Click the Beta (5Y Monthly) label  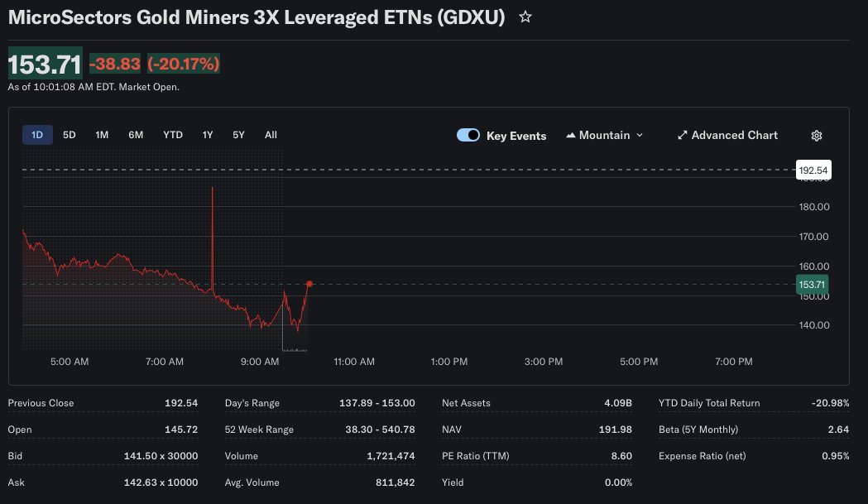[x=698, y=430]
